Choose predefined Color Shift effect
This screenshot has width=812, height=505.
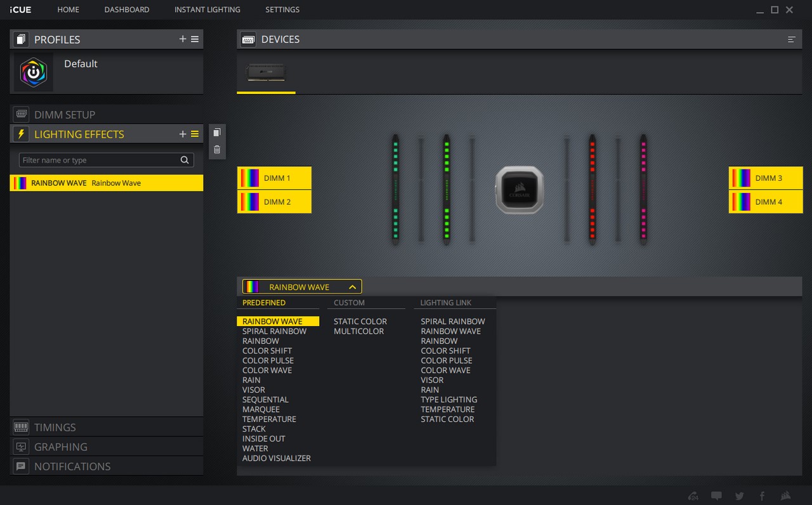pyautogui.click(x=267, y=351)
